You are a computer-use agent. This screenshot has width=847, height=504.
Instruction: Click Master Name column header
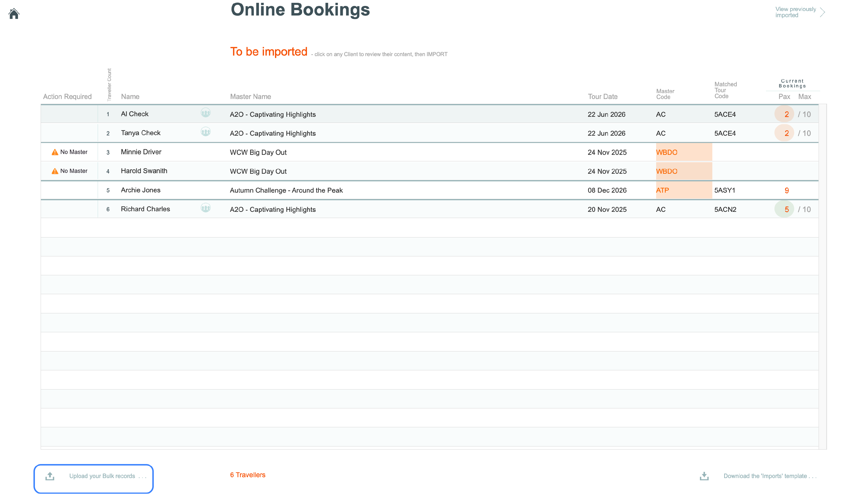tap(250, 97)
